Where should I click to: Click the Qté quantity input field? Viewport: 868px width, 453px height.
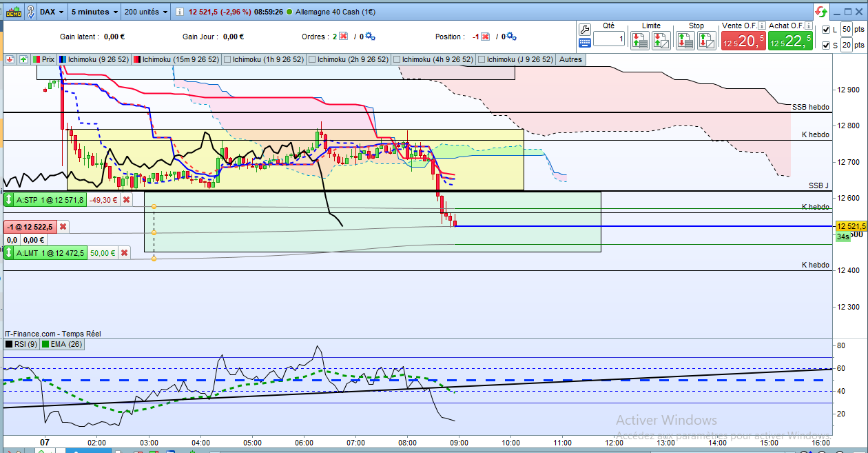609,40
